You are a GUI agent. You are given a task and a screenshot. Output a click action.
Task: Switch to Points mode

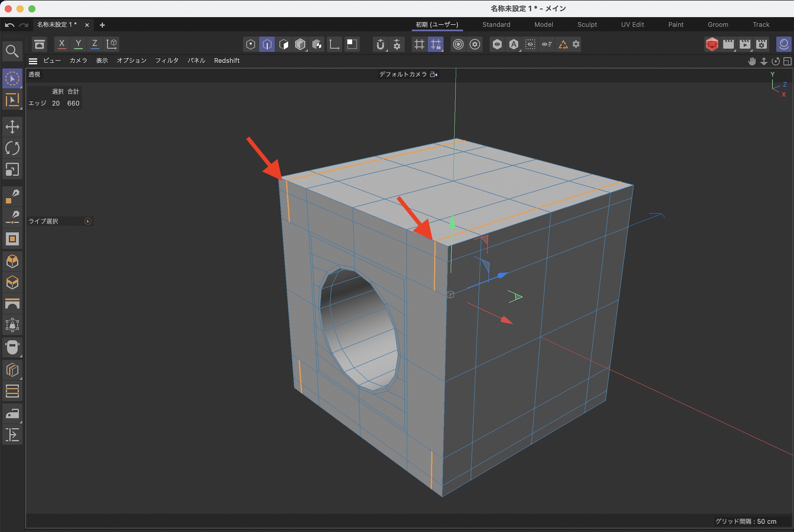tap(251, 44)
